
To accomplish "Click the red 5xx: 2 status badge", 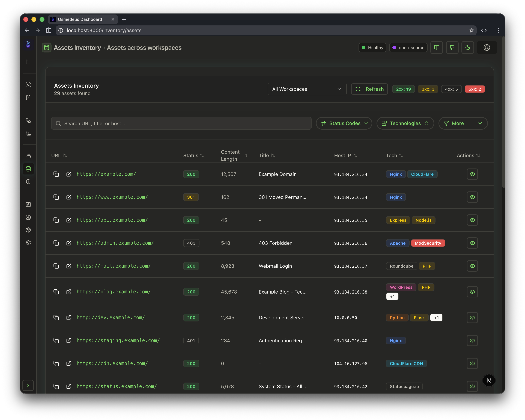I will 475,89.
